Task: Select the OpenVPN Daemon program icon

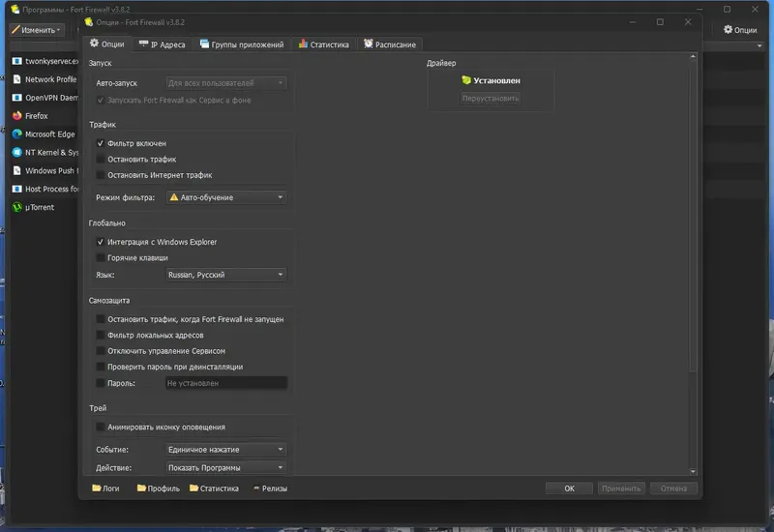Action: [17, 98]
